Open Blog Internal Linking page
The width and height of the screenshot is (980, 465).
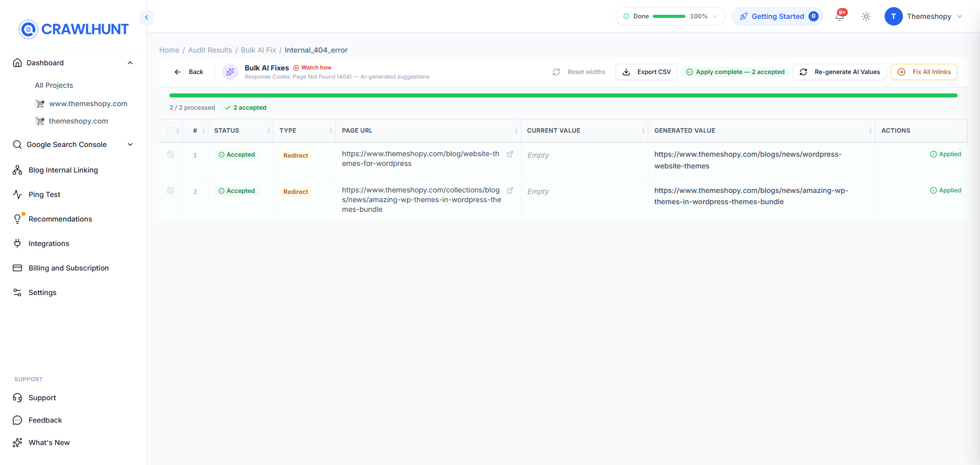pos(63,170)
